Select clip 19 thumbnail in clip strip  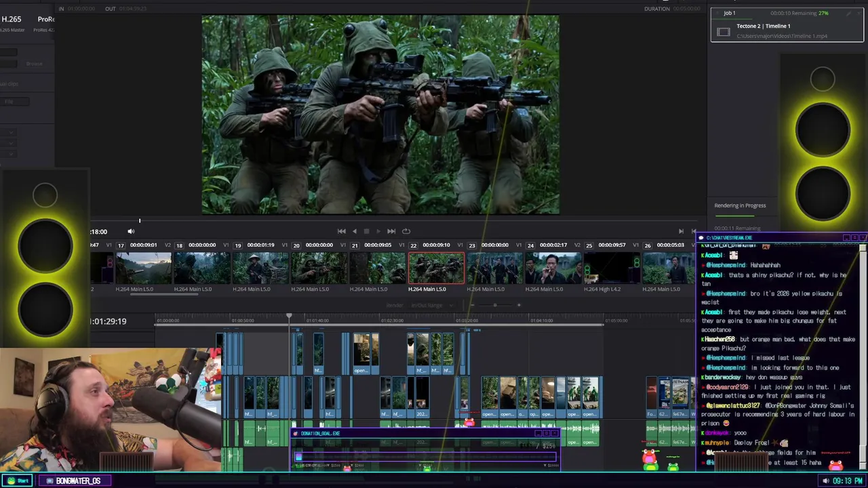(260, 268)
